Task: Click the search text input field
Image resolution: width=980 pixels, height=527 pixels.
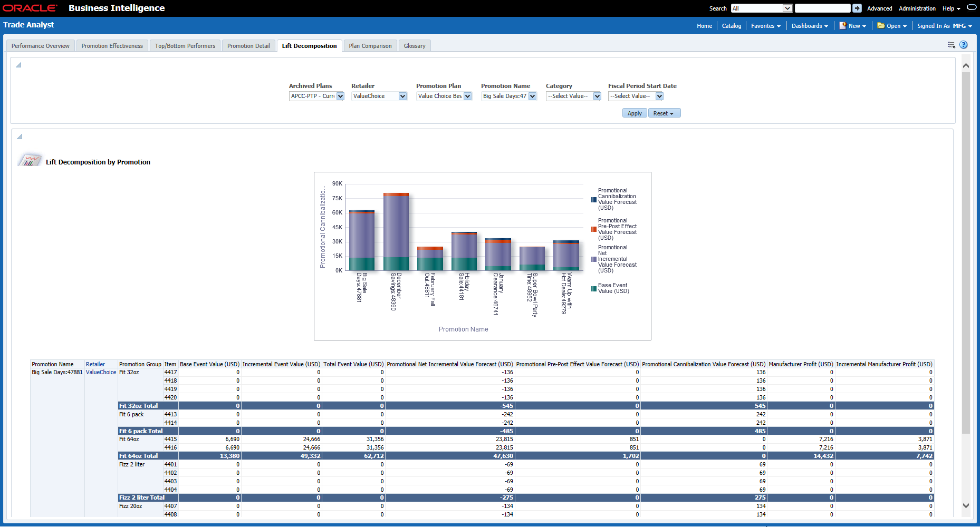Action: pyautogui.click(x=822, y=8)
